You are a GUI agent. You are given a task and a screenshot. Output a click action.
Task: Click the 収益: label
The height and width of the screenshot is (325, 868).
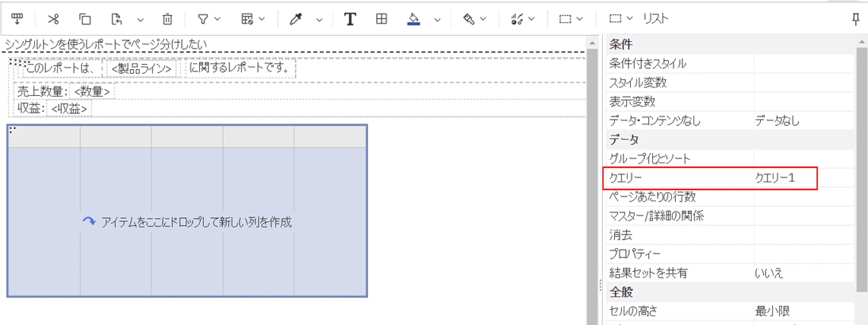tap(31, 109)
